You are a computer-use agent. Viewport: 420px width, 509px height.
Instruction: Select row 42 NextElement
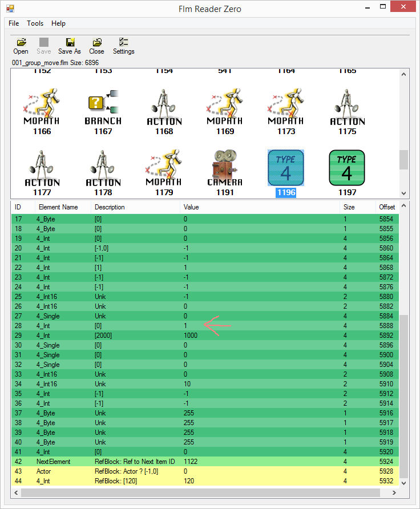[205, 462]
